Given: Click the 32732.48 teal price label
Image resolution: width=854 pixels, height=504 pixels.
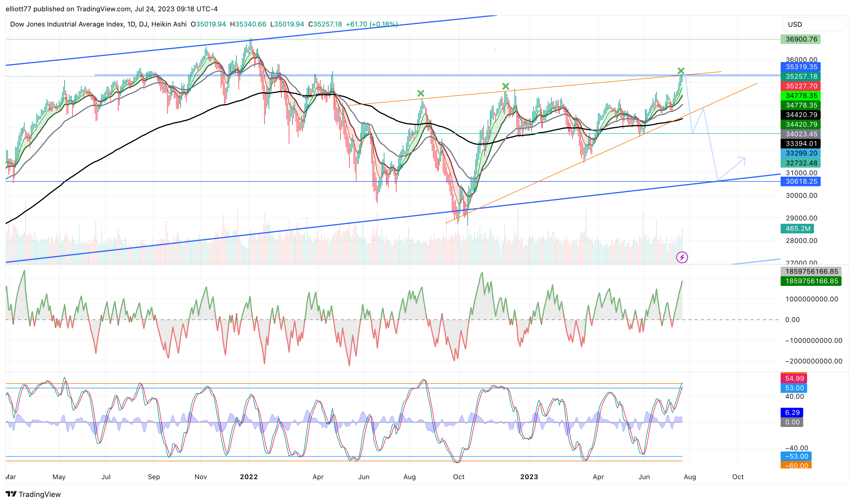Looking at the screenshot, I should pyautogui.click(x=800, y=163).
